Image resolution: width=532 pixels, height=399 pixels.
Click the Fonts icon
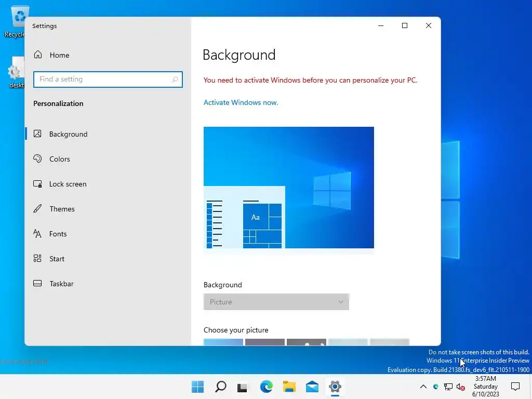pos(37,233)
